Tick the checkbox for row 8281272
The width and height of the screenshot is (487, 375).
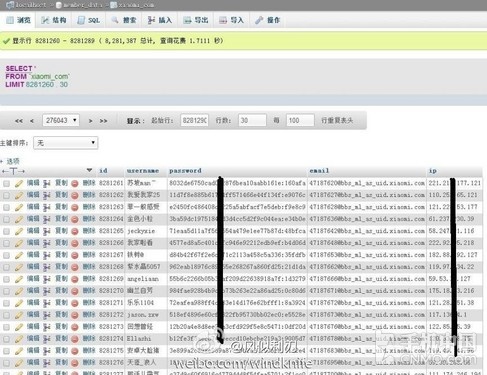[x=6, y=315]
